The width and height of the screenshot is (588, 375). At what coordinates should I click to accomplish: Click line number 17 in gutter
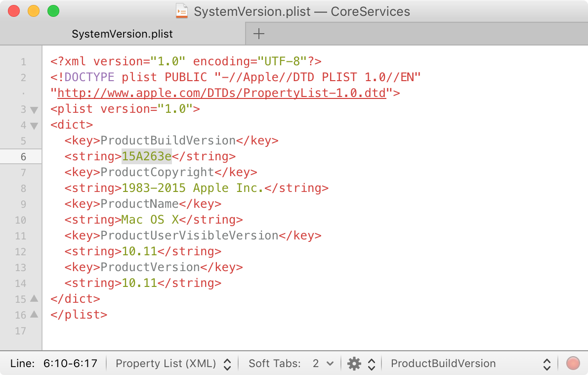pos(21,330)
